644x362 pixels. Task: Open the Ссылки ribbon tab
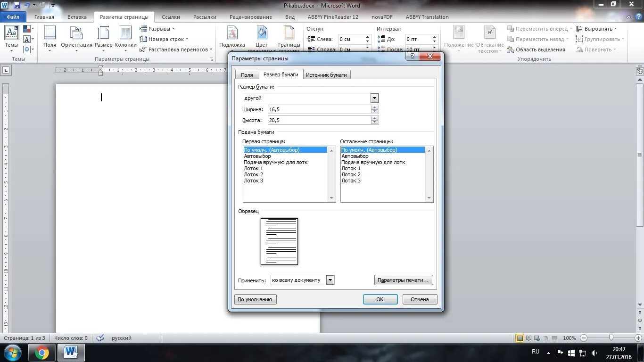[171, 17]
